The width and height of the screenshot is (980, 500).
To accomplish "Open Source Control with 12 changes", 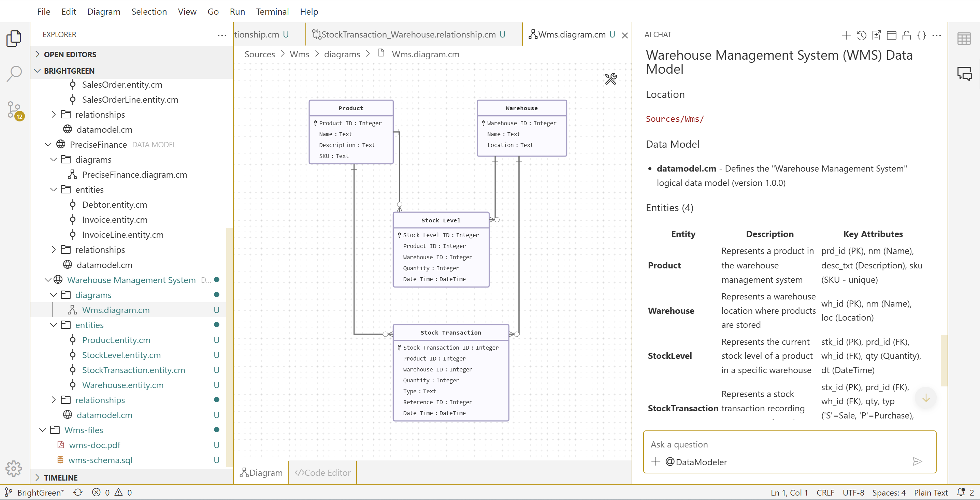I will coord(14,110).
